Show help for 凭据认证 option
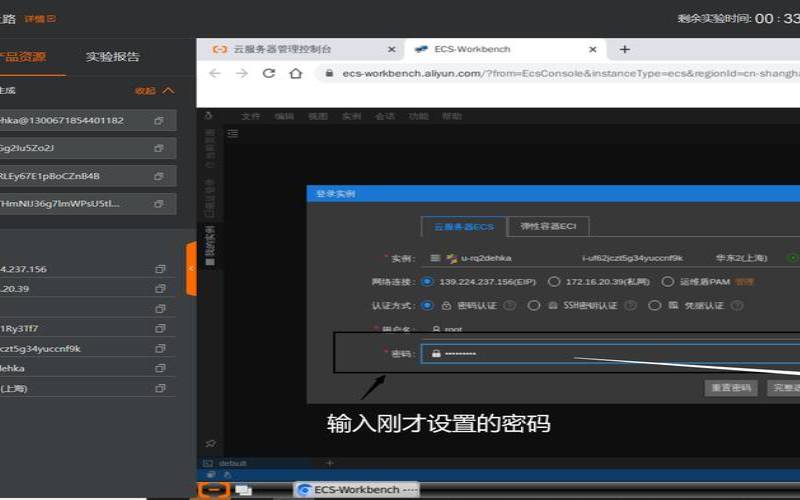 coord(737,306)
